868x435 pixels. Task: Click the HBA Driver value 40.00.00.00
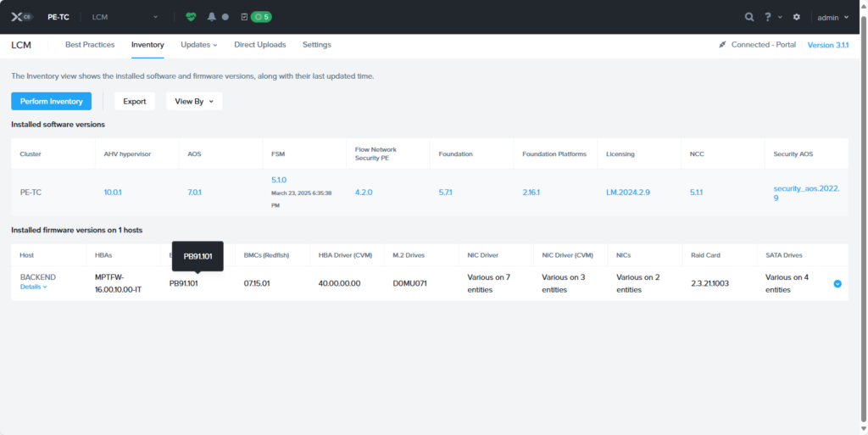[339, 283]
